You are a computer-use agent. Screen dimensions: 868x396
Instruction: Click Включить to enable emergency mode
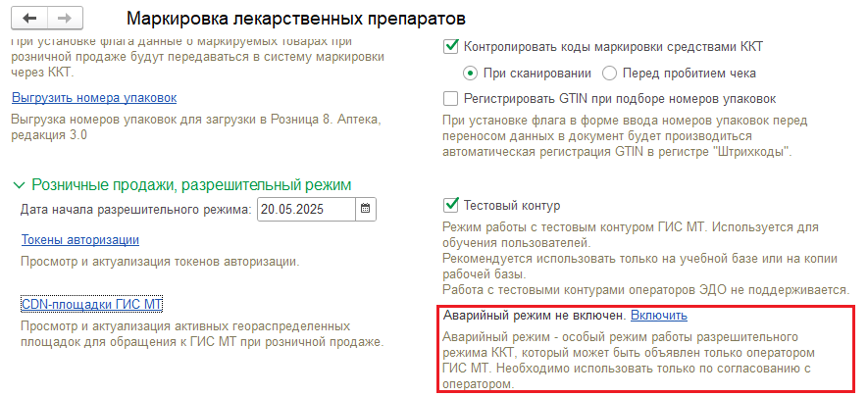pos(659,316)
